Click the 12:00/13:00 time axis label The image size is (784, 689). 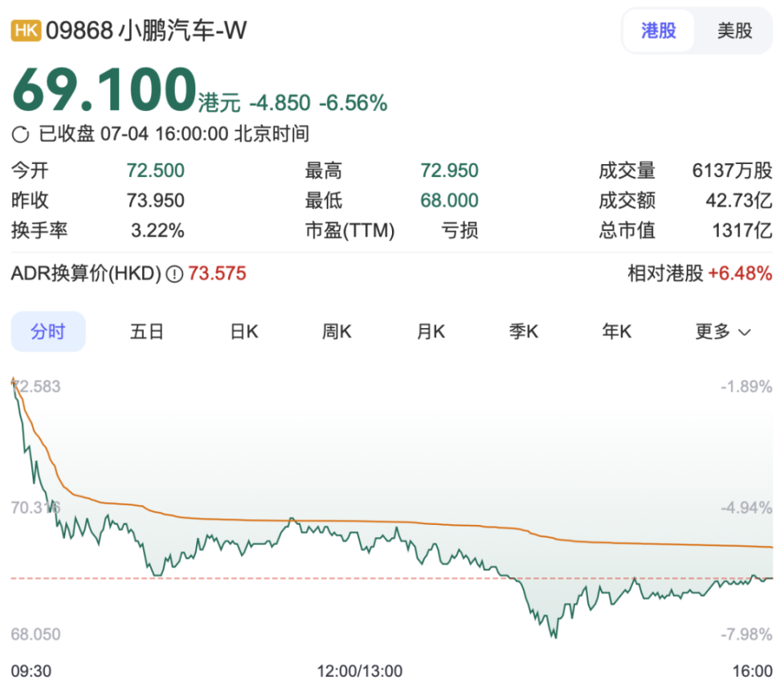pos(359,671)
